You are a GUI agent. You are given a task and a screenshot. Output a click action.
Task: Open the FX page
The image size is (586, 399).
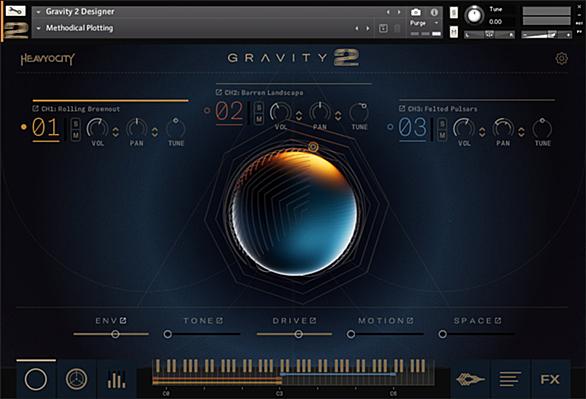click(x=550, y=379)
